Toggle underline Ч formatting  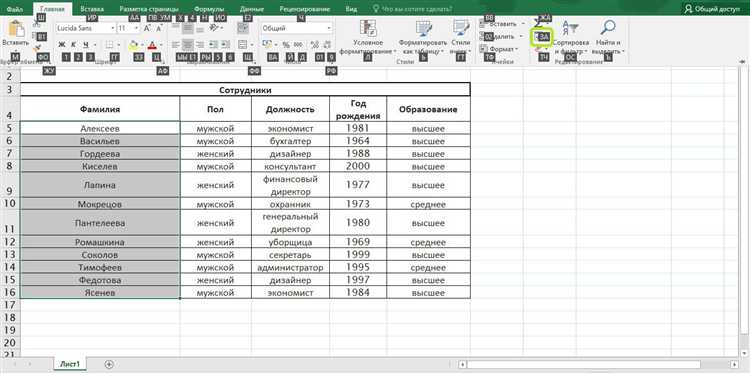(86, 45)
